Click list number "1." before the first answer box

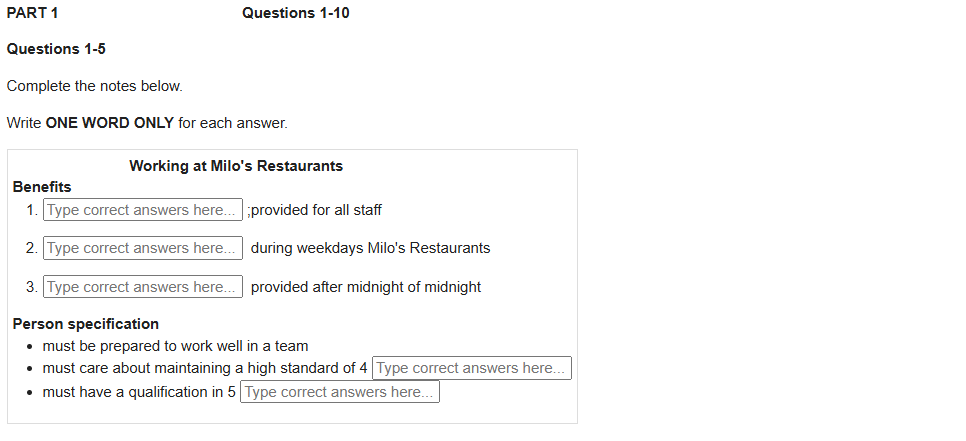pos(33,210)
